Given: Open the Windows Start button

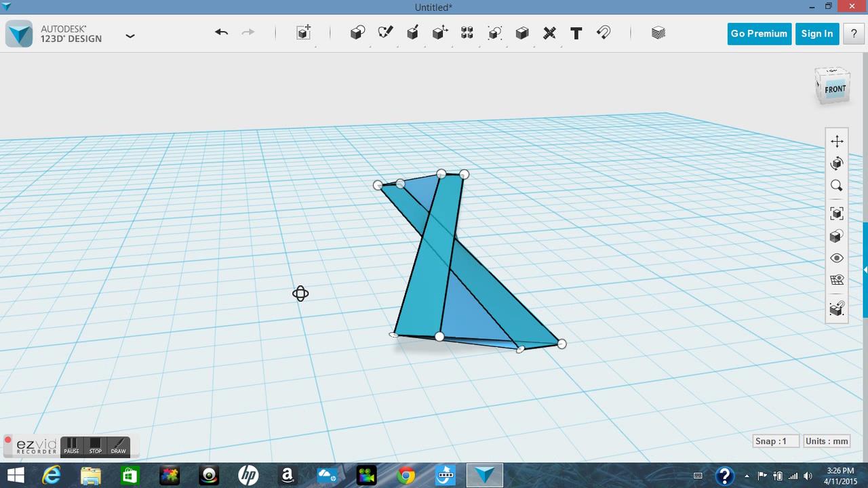Looking at the screenshot, I should pyautogui.click(x=16, y=476).
